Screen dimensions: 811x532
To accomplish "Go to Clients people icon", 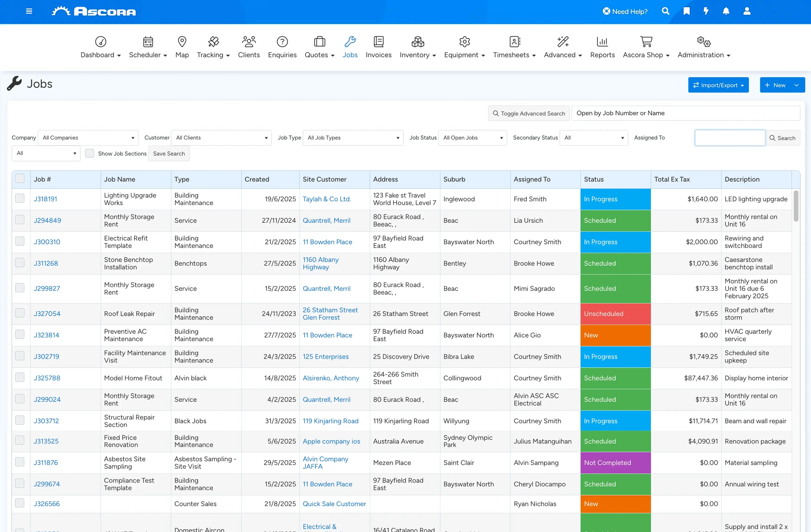I will [249, 42].
